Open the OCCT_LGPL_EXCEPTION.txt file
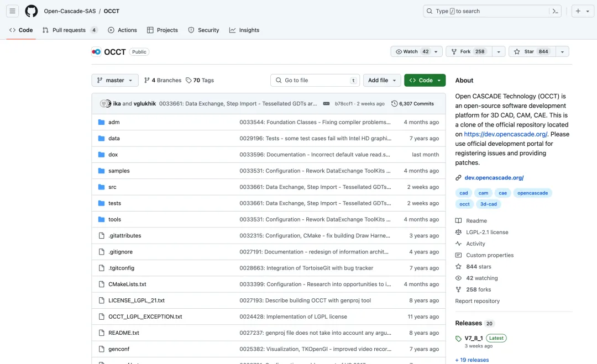 pyautogui.click(x=145, y=316)
